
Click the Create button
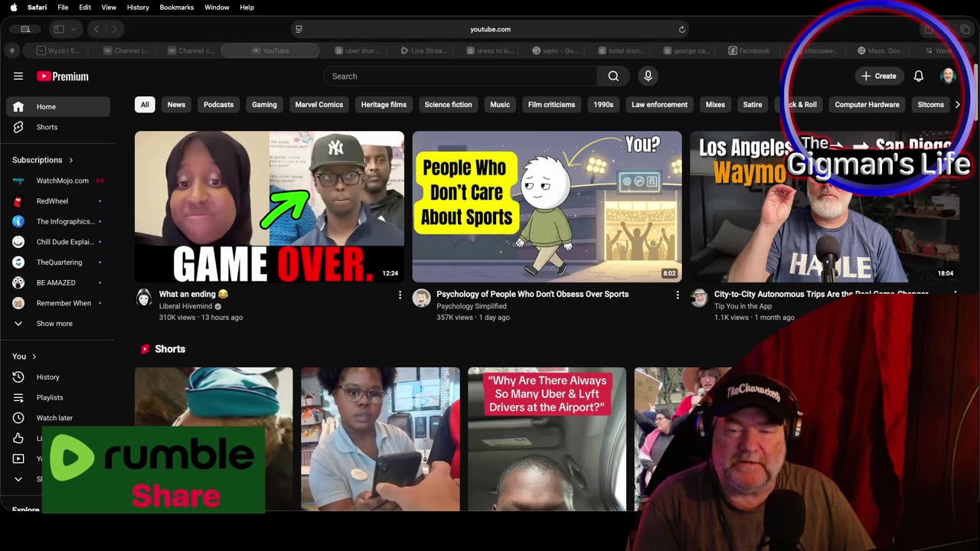(x=879, y=76)
